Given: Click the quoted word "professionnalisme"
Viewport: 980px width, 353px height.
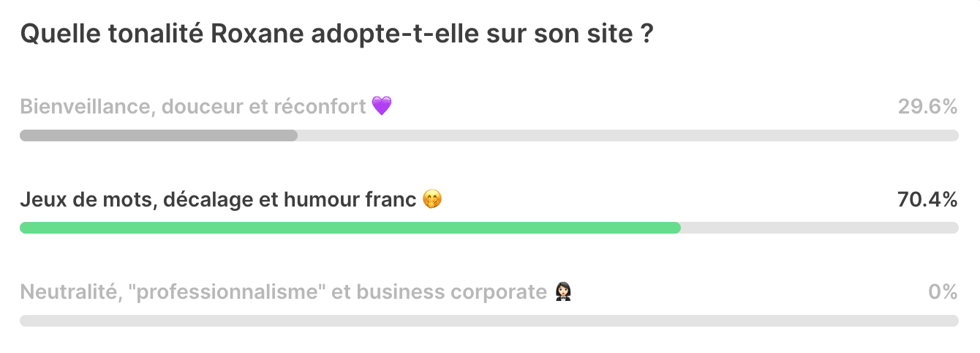Looking at the screenshot, I should pyautogui.click(x=228, y=292).
